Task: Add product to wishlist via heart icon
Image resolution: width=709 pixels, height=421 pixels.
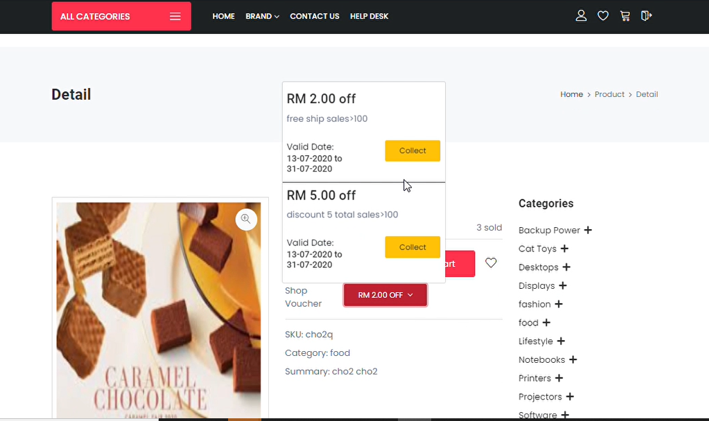Action: coord(491,262)
